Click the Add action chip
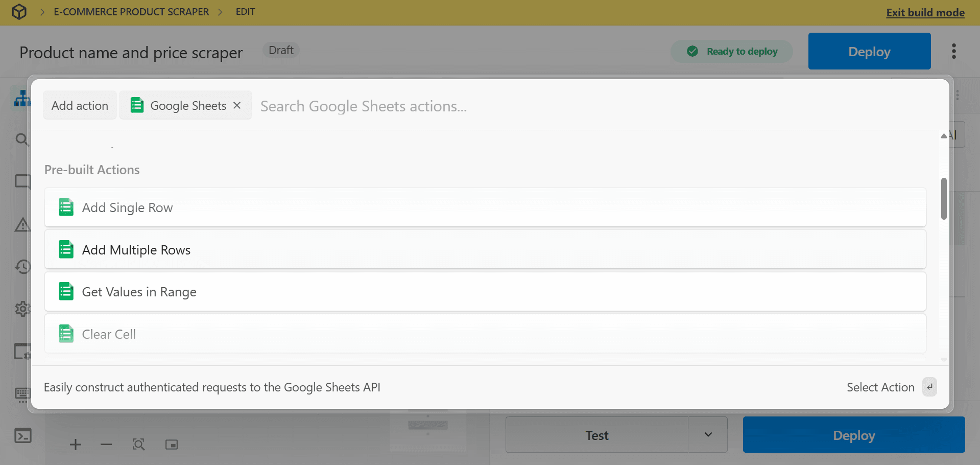 tap(80, 105)
